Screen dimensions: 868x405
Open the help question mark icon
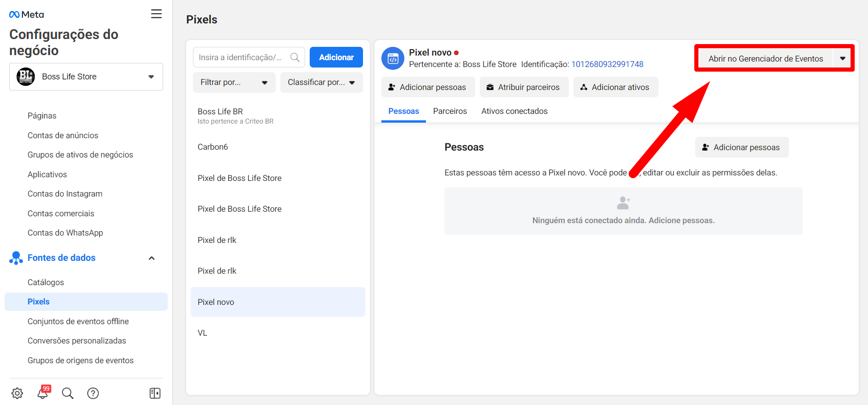pyautogui.click(x=93, y=393)
